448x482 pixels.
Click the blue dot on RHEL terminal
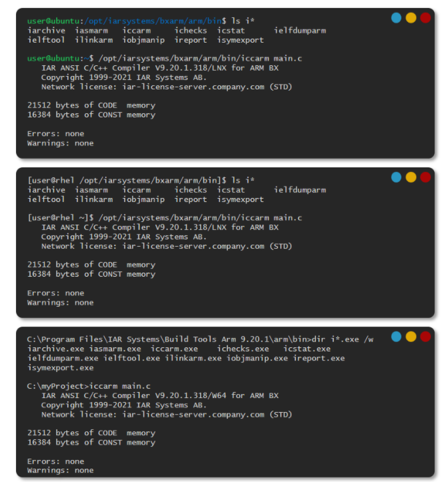[396, 177]
